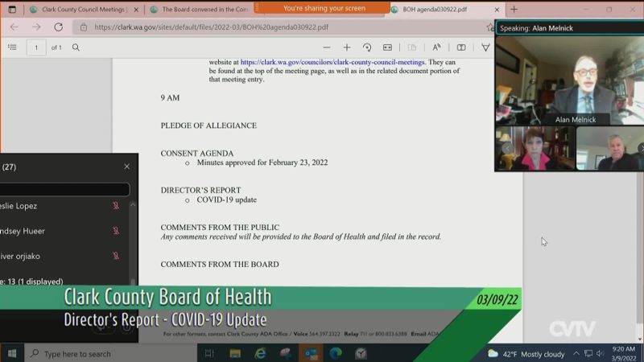Edit the PDF page number field
Screen dimensions: 644x362
[x=36, y=47]
